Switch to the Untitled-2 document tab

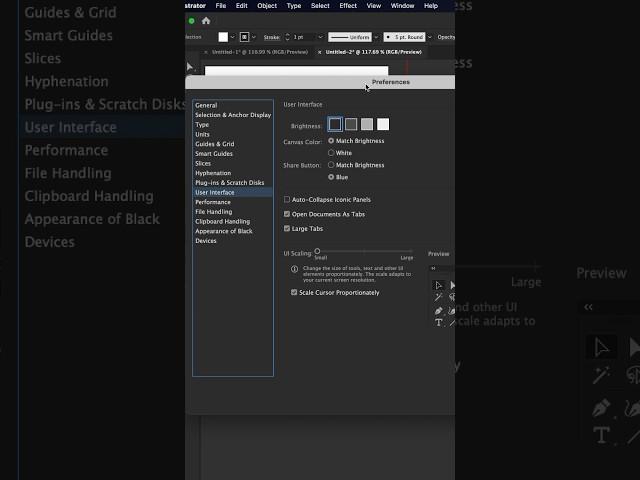click(373, 52)
